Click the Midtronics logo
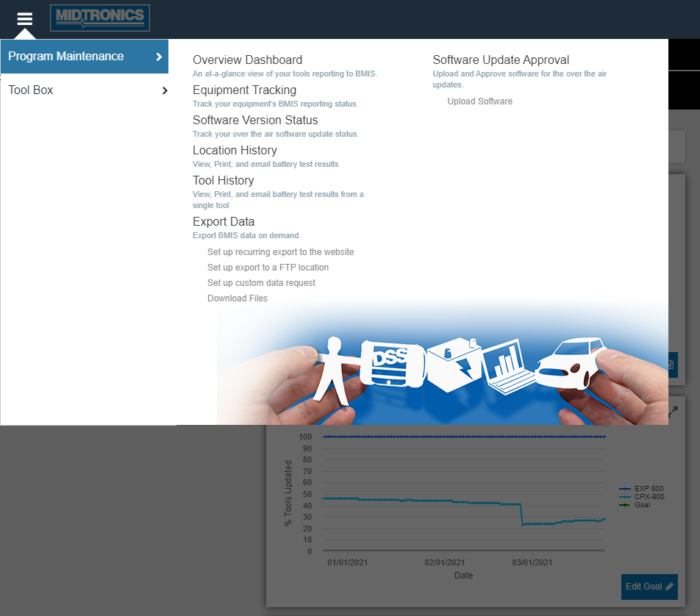Image resolution: width=700 pixels, height=616 pixels. coord(100,18)
